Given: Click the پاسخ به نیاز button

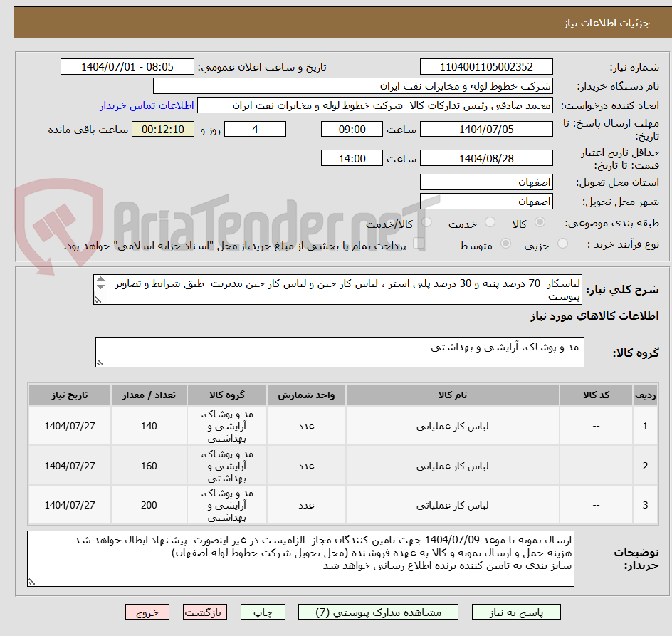Looking at the screenshot, I should (516, 612).
